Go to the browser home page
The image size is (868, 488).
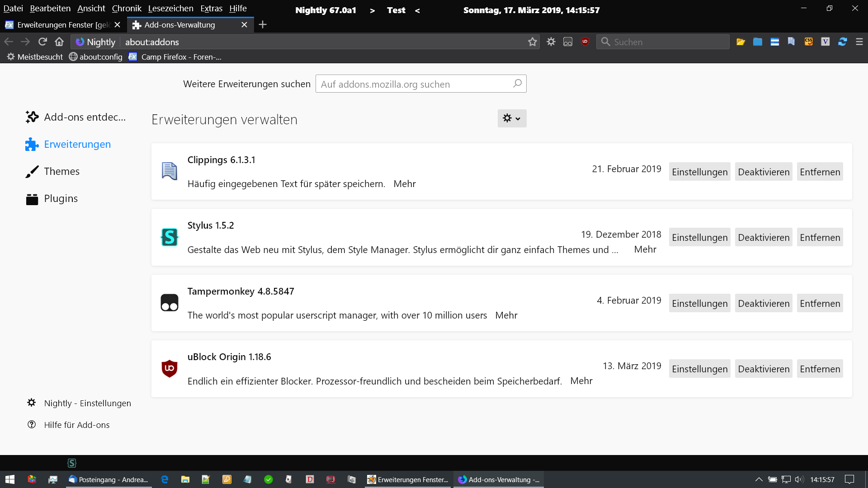pyautogui.click(x=59, y=42)
